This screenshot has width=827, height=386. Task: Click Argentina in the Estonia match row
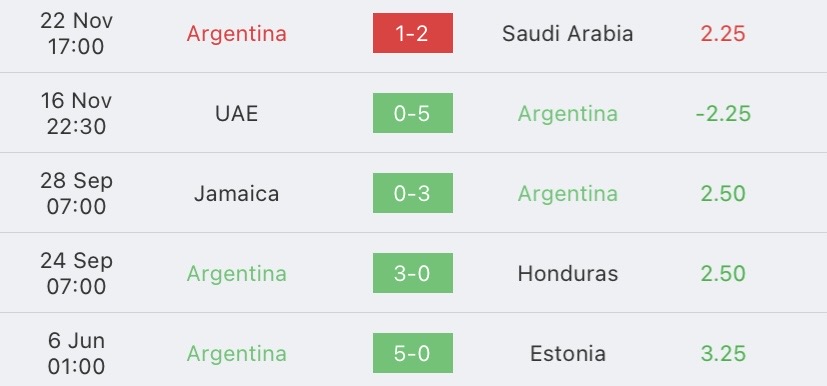point(236,353)
